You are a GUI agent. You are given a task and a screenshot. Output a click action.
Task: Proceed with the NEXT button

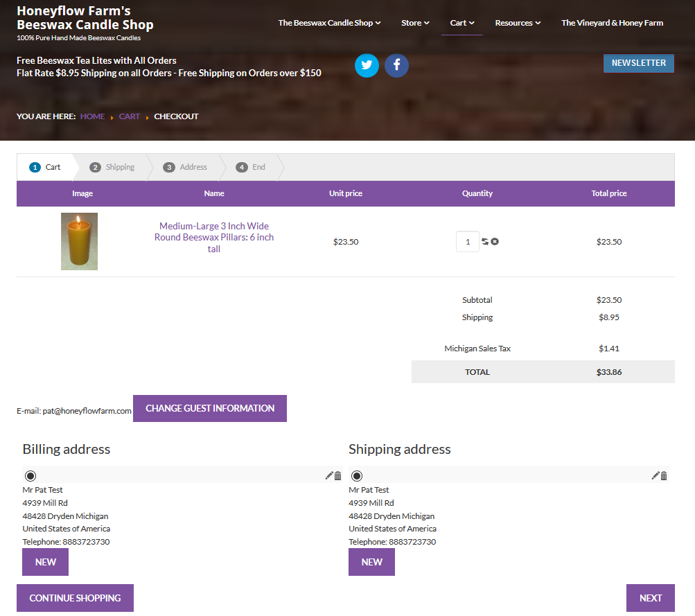click(650, 598)
